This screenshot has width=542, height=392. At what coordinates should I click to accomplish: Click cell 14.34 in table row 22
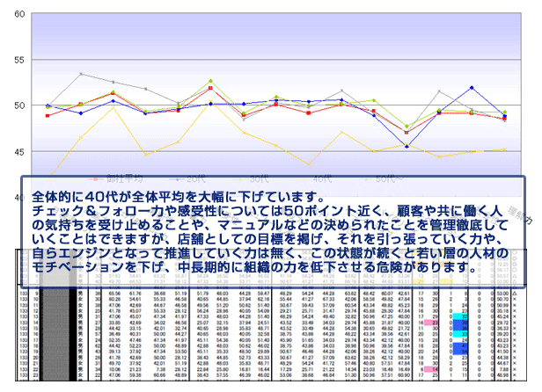350,369
